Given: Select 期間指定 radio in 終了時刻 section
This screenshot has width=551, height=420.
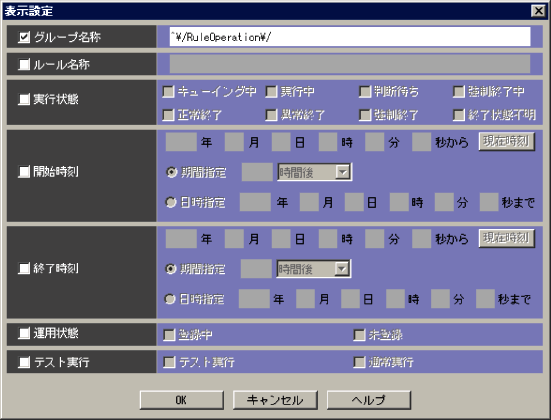Looking at the screenshot, I should pos(171,269).
